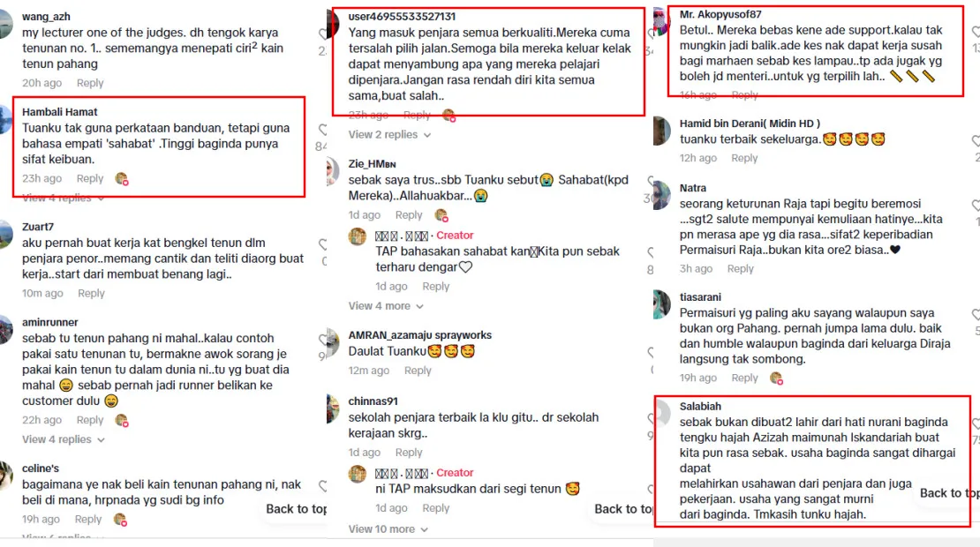Image resolution: width=980 pixels, height=547 pixels.
Task: Reply to AMRAN_azamaju sprayworks' comment
Action: [418, 371]
